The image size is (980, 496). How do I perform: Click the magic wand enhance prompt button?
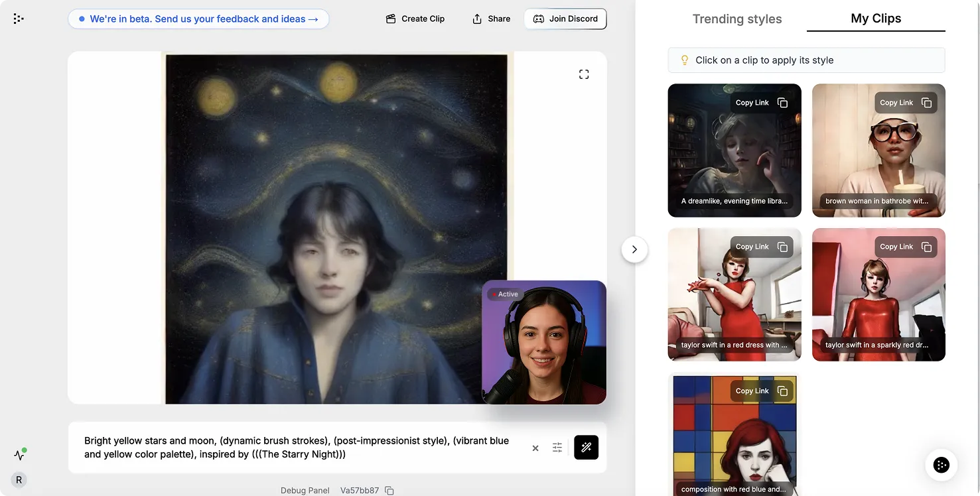(586, 448)
